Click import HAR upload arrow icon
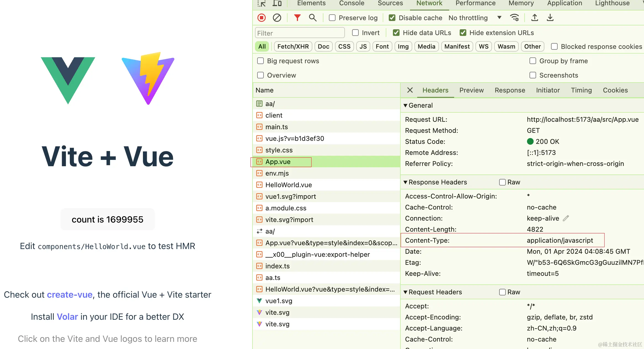644x349 pixels. point(534,18)
